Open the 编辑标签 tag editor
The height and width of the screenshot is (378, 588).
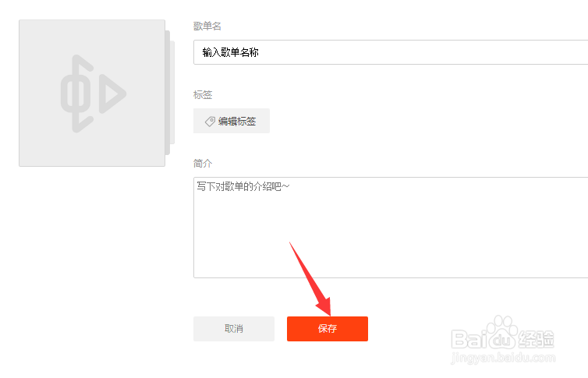pyautogui.click(x=232, y=121)
